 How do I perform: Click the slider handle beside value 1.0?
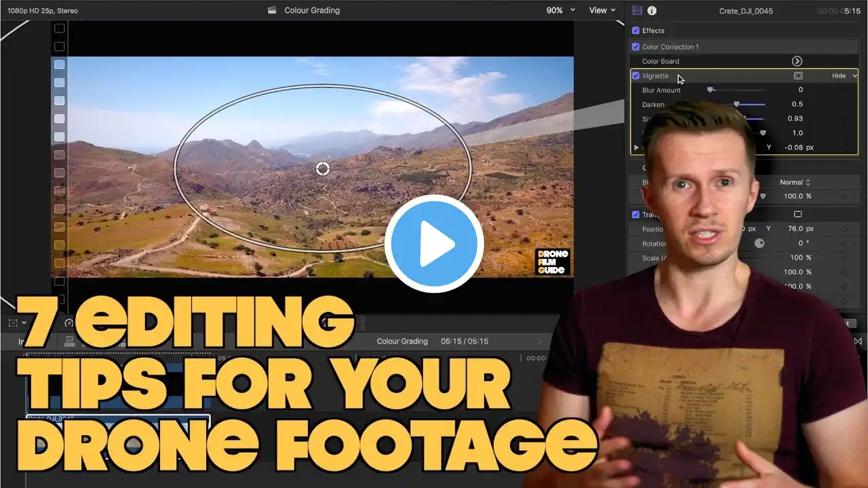pyautogui.click(x=763, y=133)
